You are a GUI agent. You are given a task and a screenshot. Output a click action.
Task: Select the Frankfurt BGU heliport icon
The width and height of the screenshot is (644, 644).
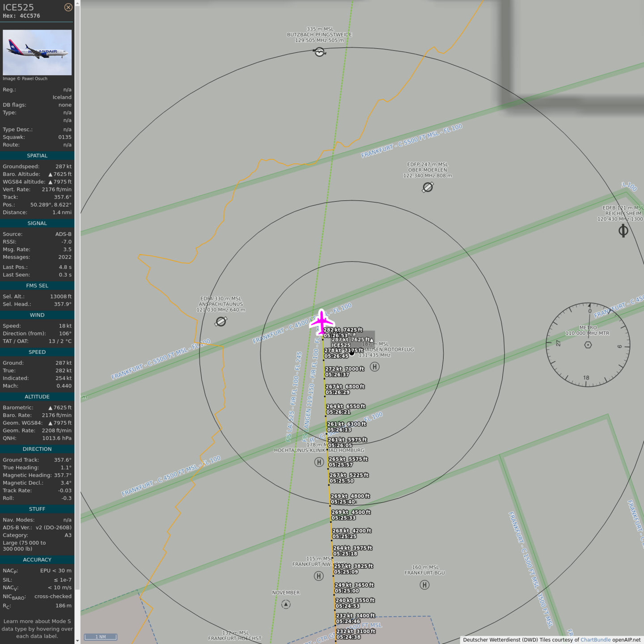pos(424,585)
